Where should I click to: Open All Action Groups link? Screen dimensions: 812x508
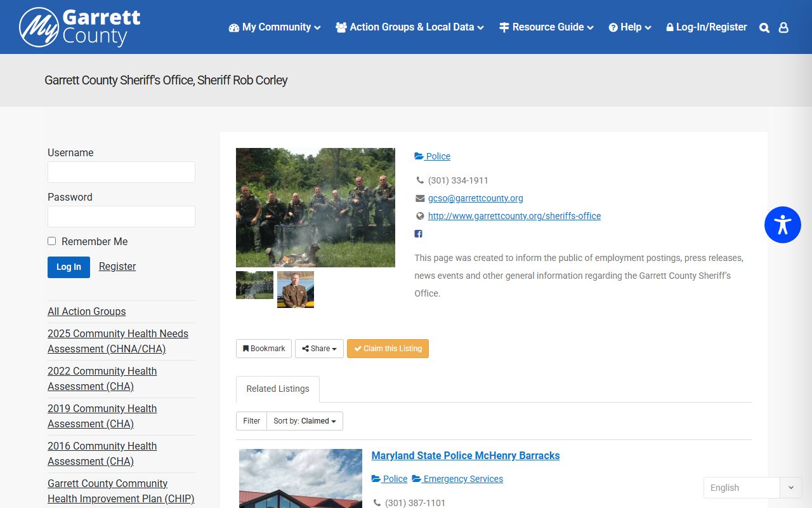(87, 311)
